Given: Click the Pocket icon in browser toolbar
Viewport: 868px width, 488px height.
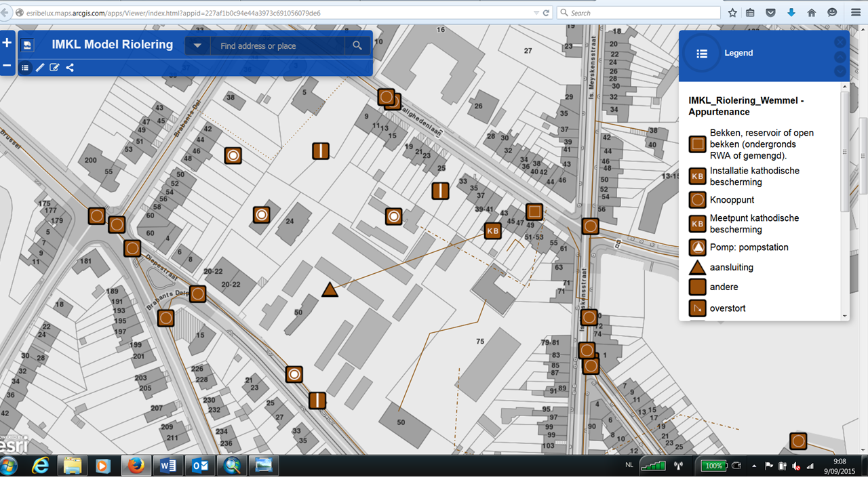Looking at the screenshot, I should pyautogui.click(x=770, y=13).
